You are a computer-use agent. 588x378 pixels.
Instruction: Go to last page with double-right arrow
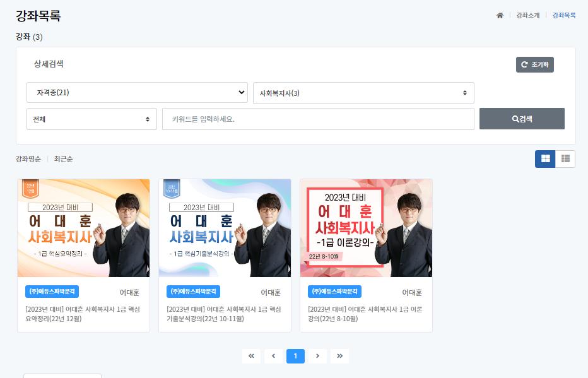click(340, 356)
